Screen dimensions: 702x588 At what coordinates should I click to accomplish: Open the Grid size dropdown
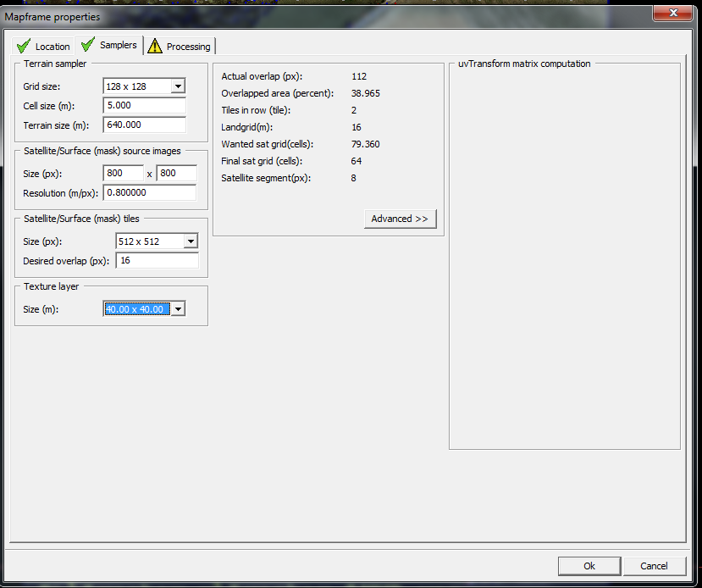tap(176, 86)
